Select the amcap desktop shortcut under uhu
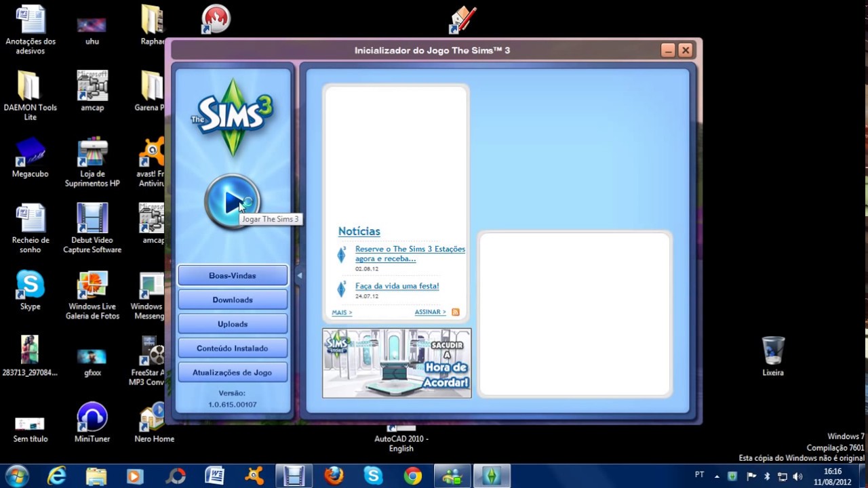The width and height of the screenshot is (868, 488). pyautogui.click(x=92, y=91)
